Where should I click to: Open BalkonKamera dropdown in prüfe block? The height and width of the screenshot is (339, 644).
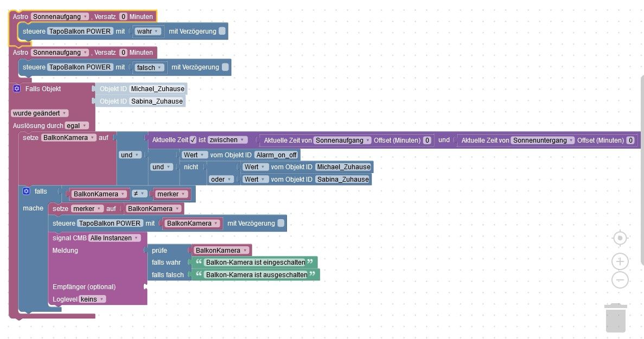click(221, 251)
